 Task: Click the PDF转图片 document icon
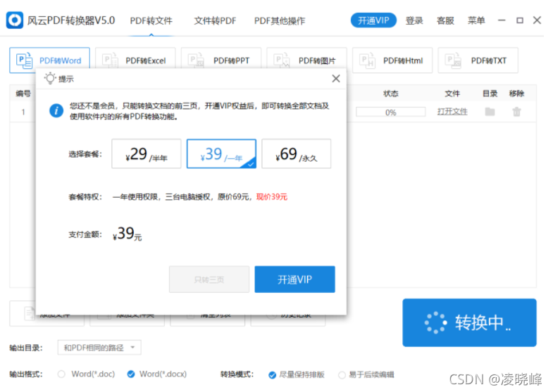point(282,61)
